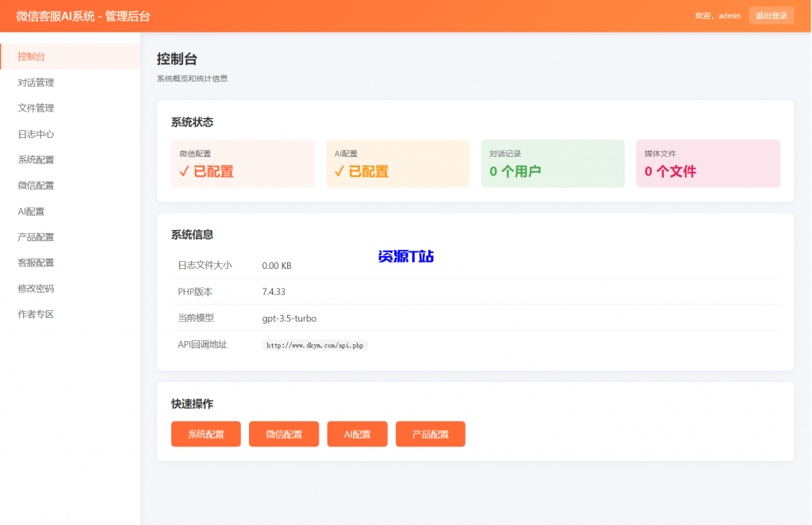
Task: Open 日志中心 from the sidebar
Action: [39, 133]
